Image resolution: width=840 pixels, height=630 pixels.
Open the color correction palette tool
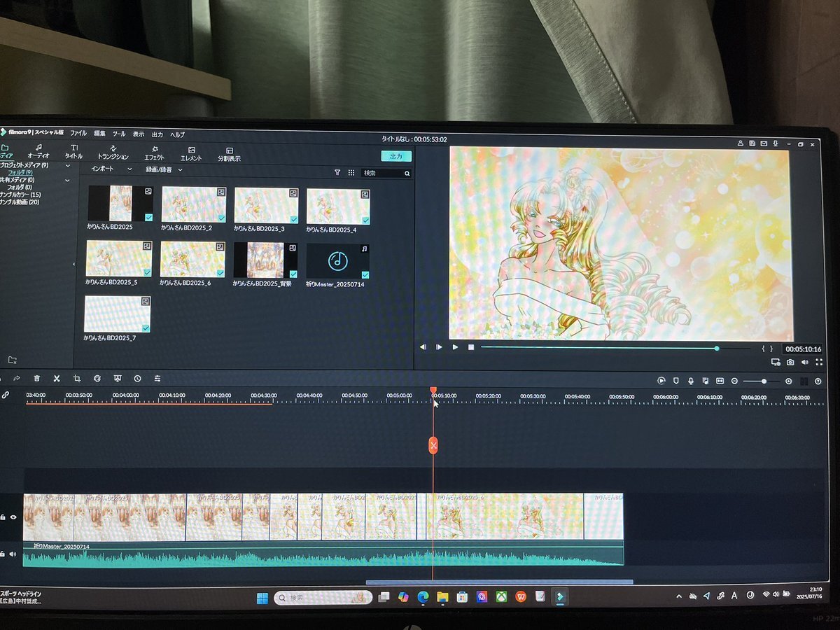[x=97, y=378]
